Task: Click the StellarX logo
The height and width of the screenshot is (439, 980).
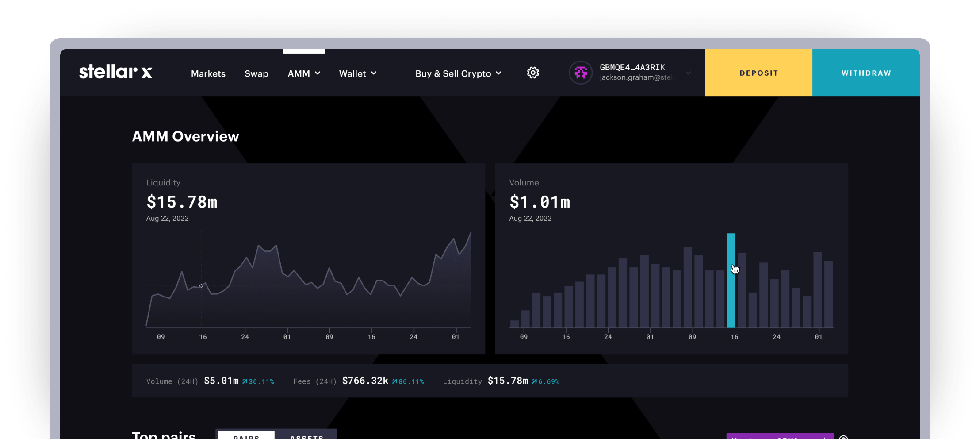Action: 116,72
